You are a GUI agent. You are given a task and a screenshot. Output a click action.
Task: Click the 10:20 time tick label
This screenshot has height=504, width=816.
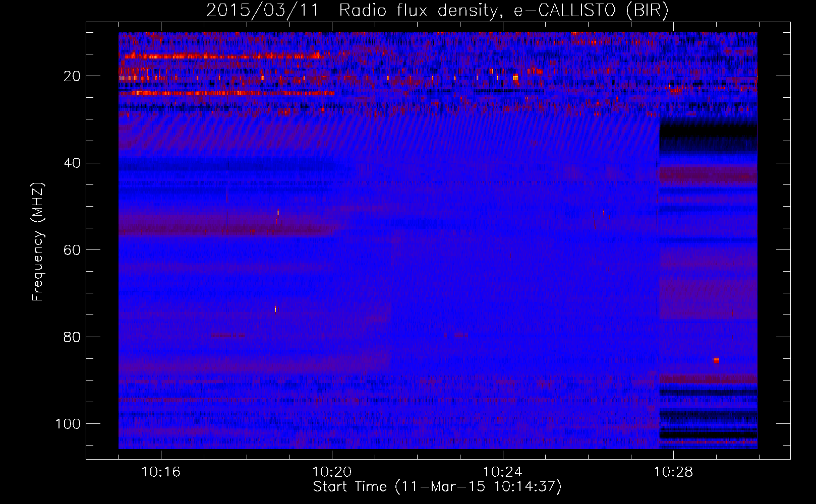332,472
